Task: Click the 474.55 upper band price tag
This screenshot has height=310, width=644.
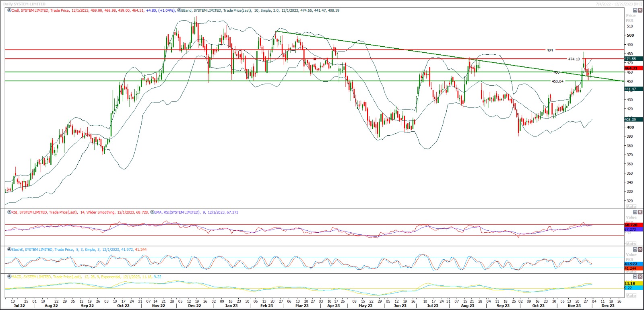Action: (x=630, y=59)
